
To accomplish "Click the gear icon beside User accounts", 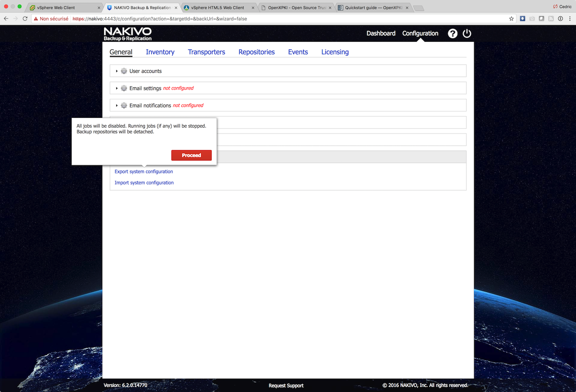I will 124,71.
